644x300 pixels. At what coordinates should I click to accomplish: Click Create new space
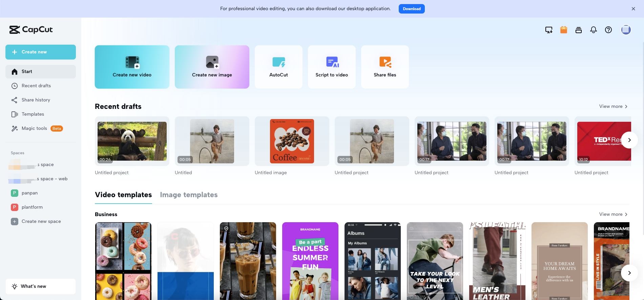(x=41, y=222)
